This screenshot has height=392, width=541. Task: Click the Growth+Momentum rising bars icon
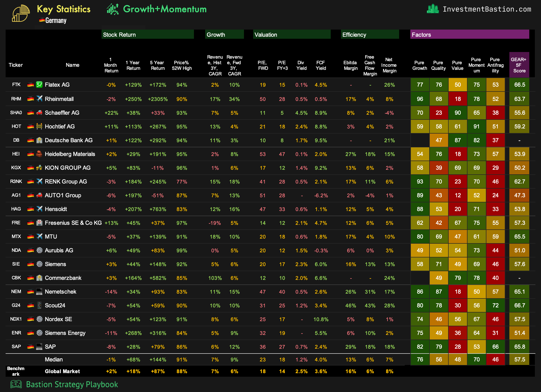pyautogui.click(x=113, y=9)
